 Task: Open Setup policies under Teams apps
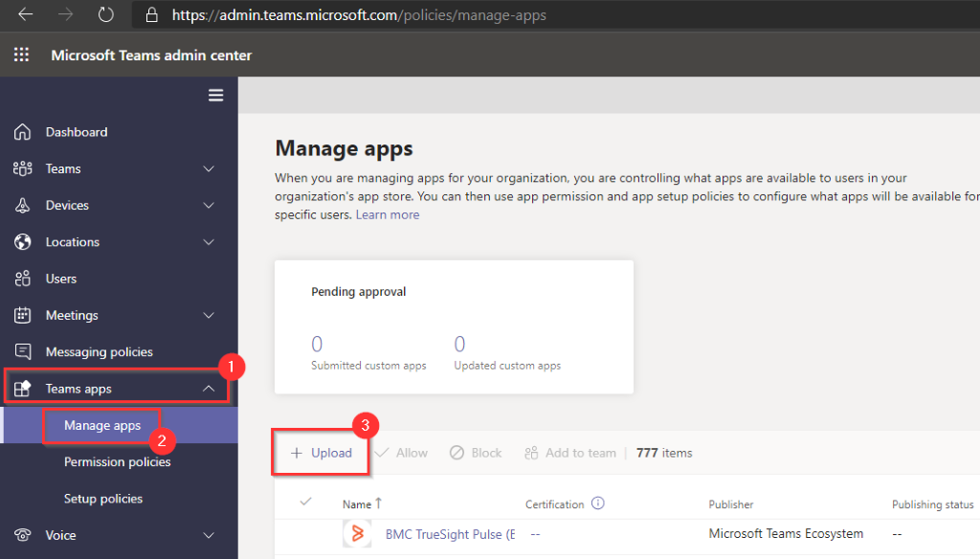coord(103,499)
